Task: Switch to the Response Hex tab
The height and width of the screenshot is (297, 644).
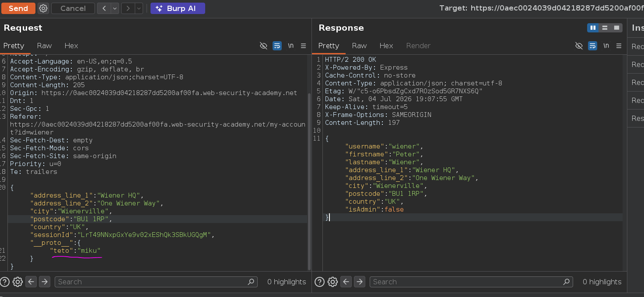Action: tap(386, 46)
